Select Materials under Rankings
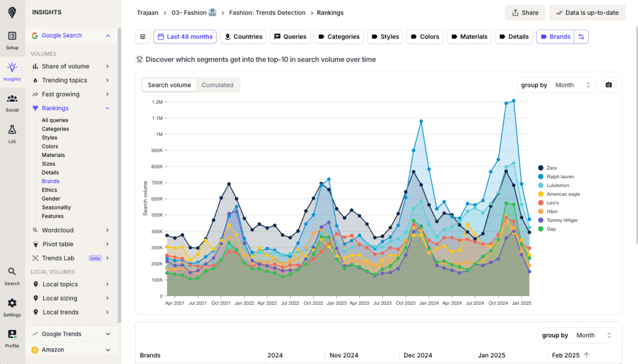Viewport: 638px width, 364px height. (x=53, y=155)
